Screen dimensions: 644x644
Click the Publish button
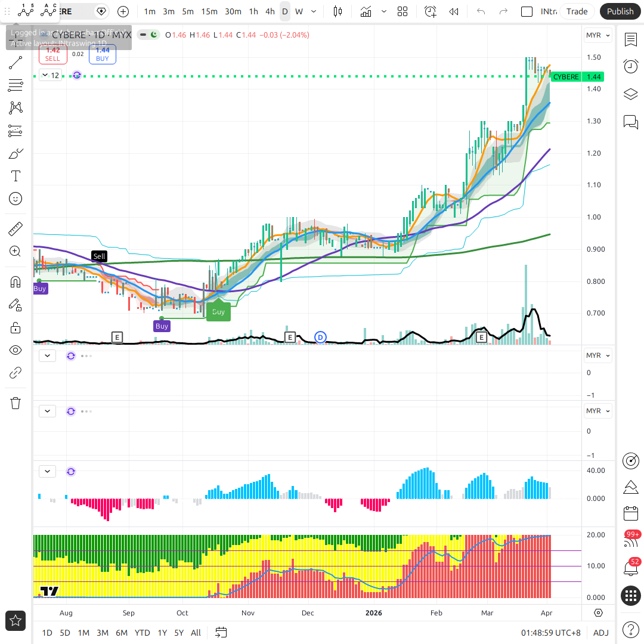tap(620, 11)
